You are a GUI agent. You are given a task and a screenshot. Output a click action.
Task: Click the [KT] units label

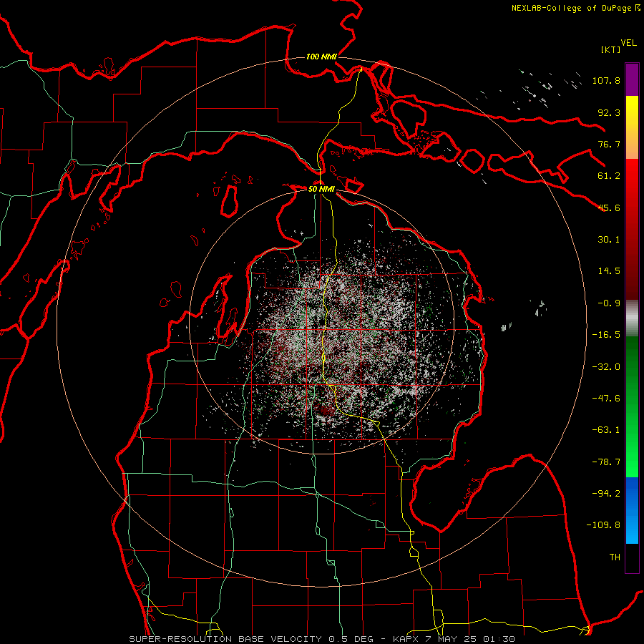pyautogui.click(x=611, y=49)
